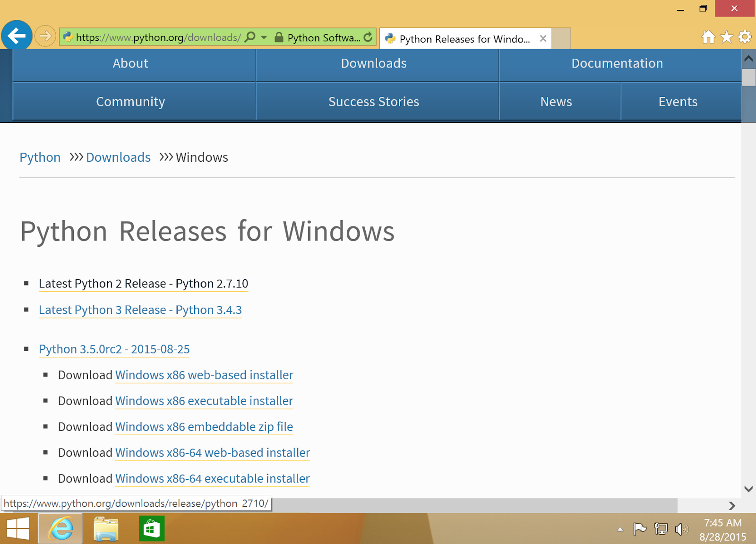
Task: Open the volume speaker tray icon
Action: pos(681,529)
